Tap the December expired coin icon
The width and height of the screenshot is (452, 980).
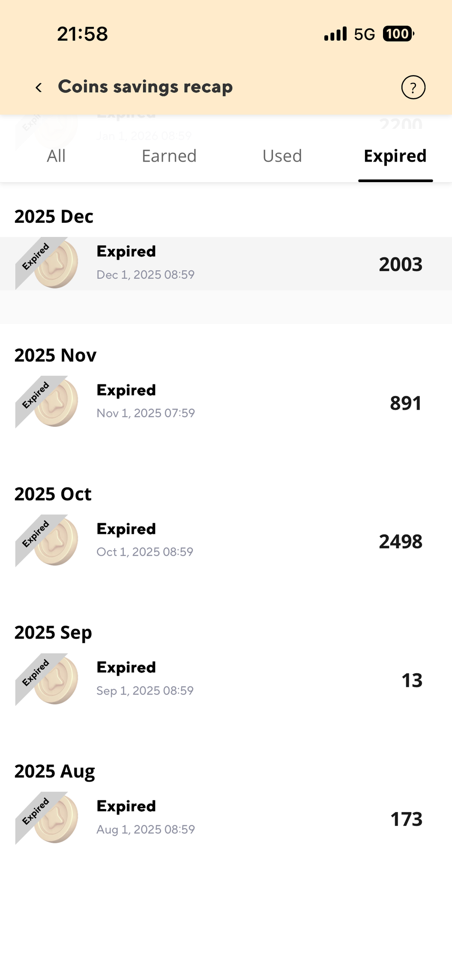click(x=47, y=264)
